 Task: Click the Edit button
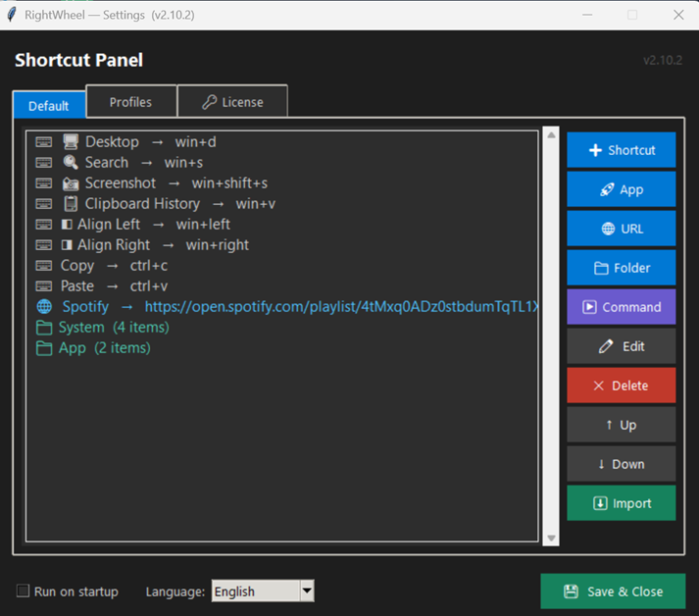click(621, 346)
